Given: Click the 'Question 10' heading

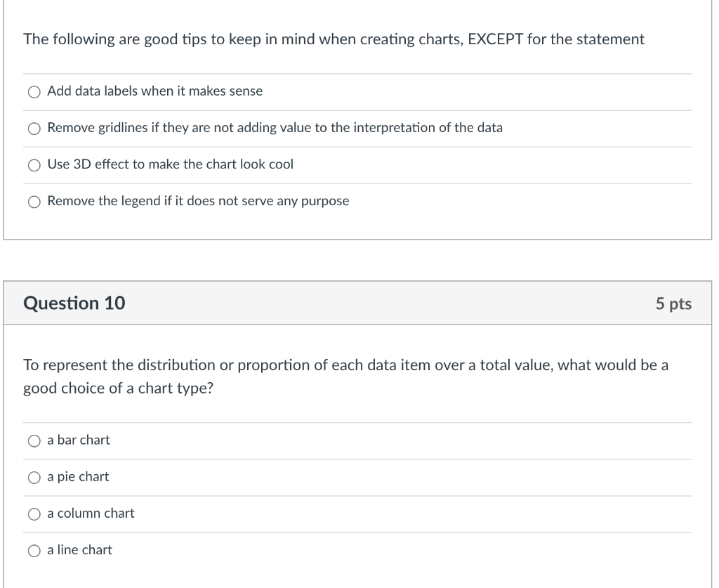Looking at the screenshot, I should pyautogui.click(x=74, y=303).
